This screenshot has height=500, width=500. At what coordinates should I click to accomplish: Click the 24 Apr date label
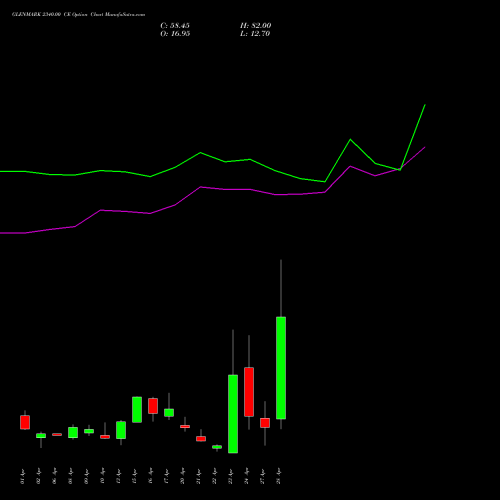pos(247,476)
